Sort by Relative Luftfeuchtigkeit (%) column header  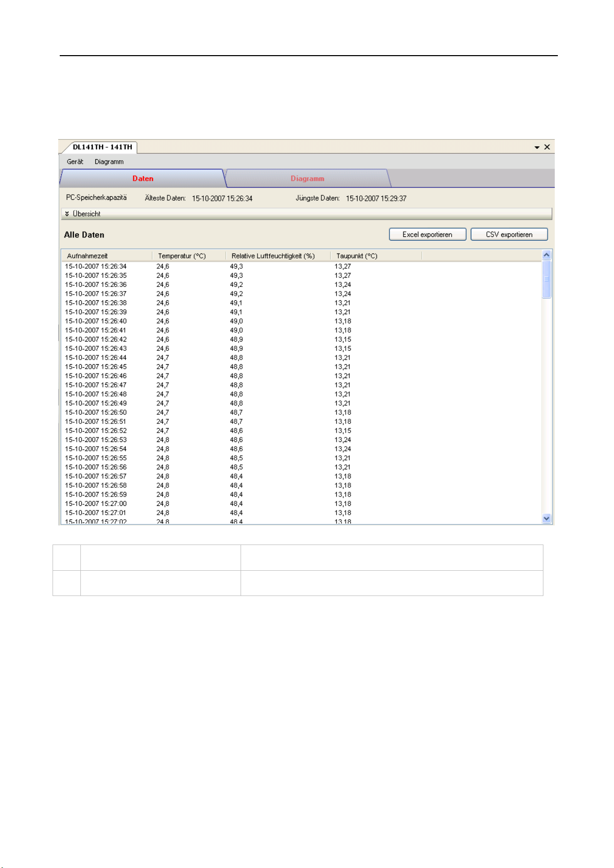point(278,256)
